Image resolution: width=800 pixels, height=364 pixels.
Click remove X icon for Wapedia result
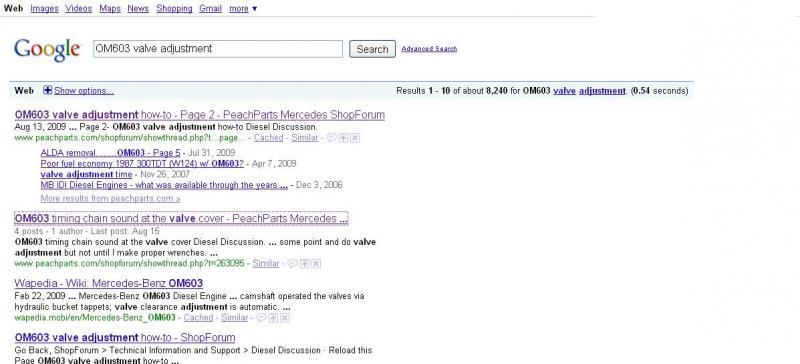point(285,318)
